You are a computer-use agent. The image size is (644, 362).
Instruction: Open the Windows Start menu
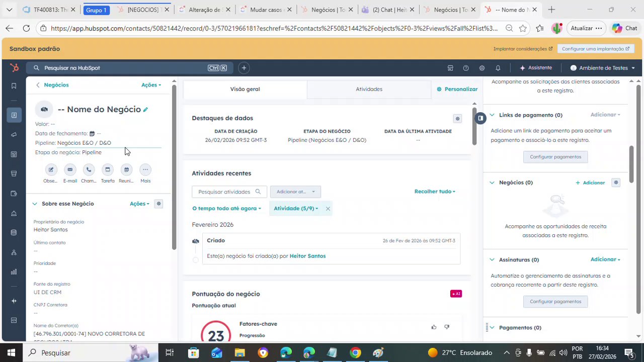point(11,352)
